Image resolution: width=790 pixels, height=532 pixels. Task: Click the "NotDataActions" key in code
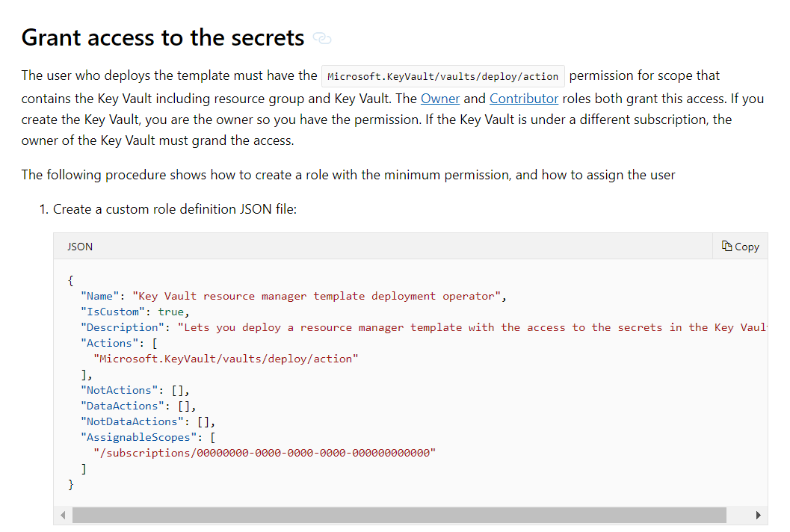132,421
